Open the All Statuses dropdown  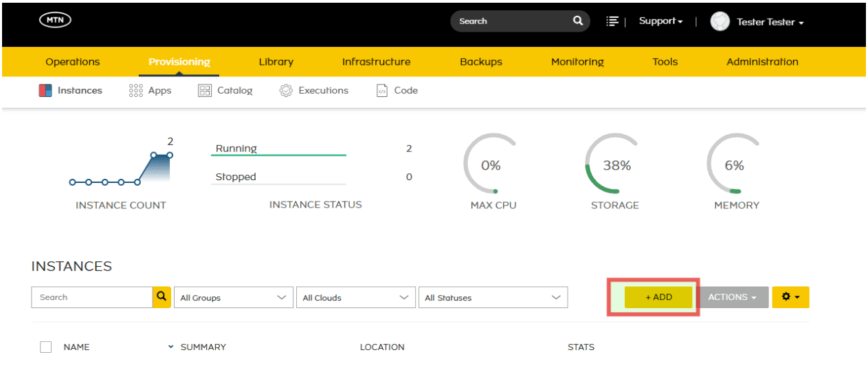click(x=493, y=297)
